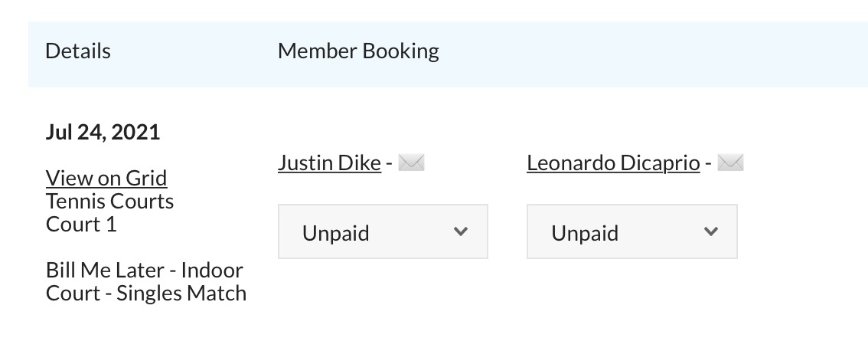Image resolution: width=868 pixels, height=348 pixels.
Task: Click the email envelope icon beside Leonardo Dicaprio
Action: (730, 163)
